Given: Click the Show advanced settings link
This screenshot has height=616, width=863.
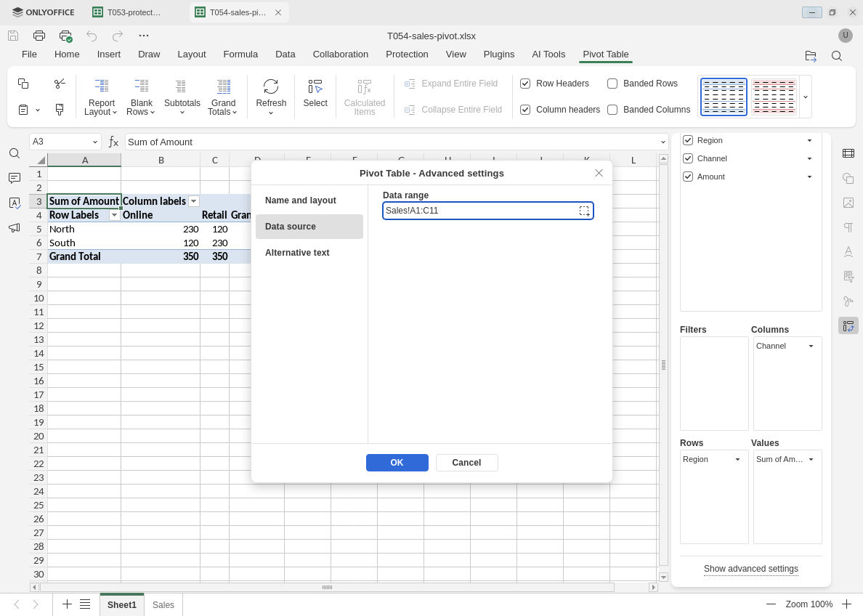Looking at the screenshot, I should [750, 569].
